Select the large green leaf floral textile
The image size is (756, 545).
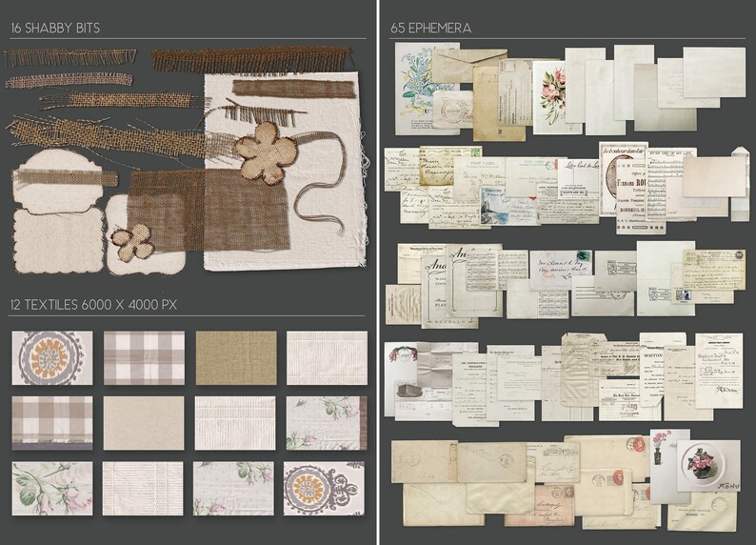(x=52, y=489)
